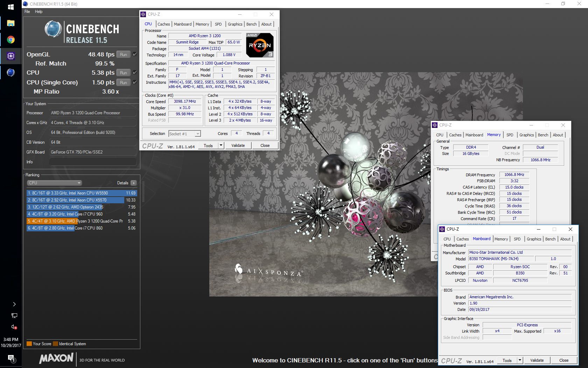This screenshot has height=368, width=588.
Task: Switch to Graphics tab in CPU-Z Memory window
Action: [526, 135]
